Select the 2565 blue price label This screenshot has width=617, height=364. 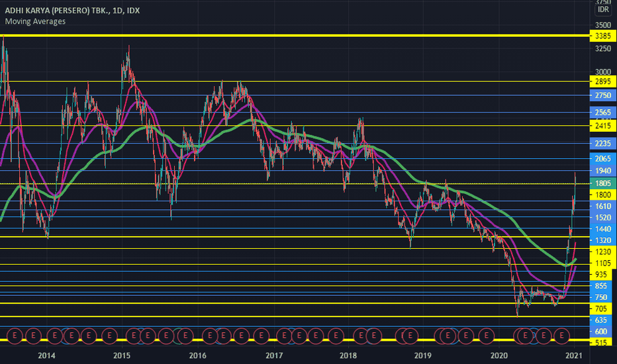(x=603, y=113)
